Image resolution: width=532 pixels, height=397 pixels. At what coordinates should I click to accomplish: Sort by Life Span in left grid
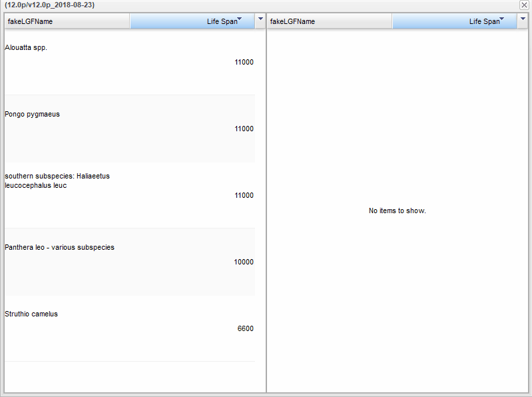[x=192, y=21]
